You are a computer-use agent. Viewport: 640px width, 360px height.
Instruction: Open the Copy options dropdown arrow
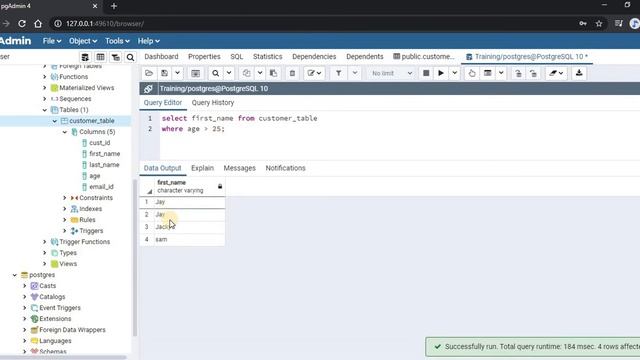coord(260,73)
